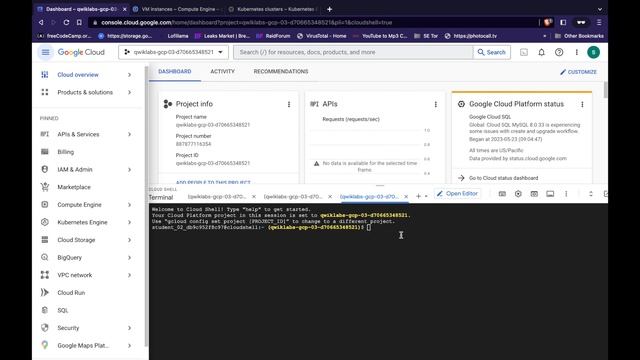Expand APIs & Services submenu arrow
Image resolution: width=640 pixels, height=360 pixels.
tap(129, 134)
